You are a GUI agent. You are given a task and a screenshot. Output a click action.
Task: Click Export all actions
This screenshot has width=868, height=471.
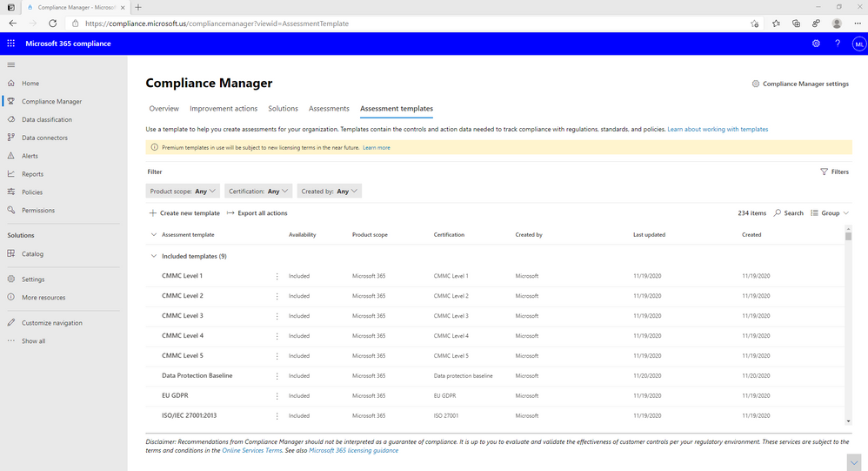point(257,212)
